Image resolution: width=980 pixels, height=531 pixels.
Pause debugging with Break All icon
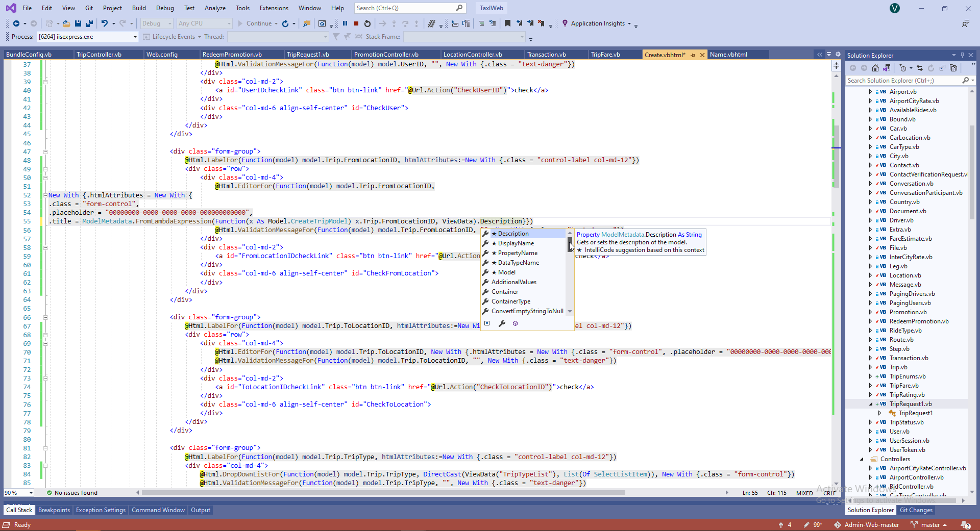(x=345, y=23)
